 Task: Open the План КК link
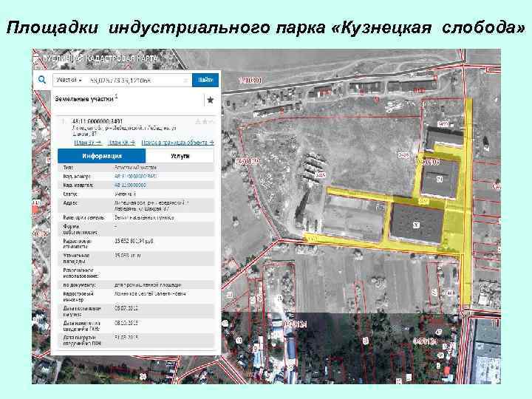121,143
